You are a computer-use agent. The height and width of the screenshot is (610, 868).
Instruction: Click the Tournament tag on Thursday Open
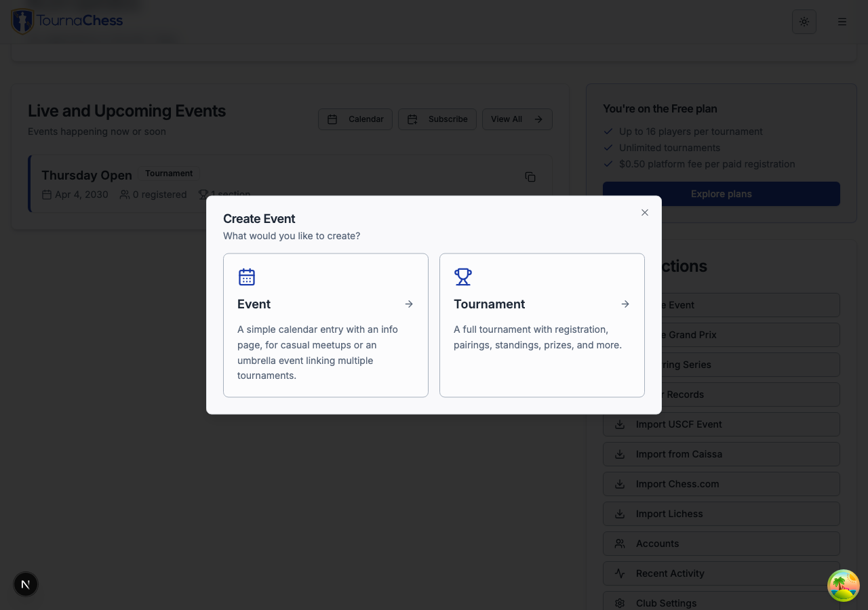tap(169, 174)
